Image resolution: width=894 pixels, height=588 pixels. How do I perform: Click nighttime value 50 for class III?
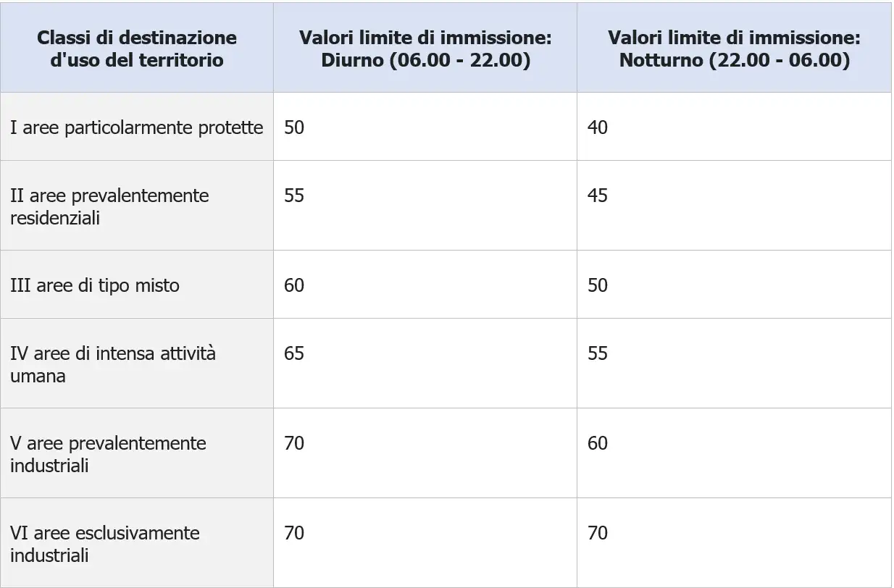click(598, 285)
